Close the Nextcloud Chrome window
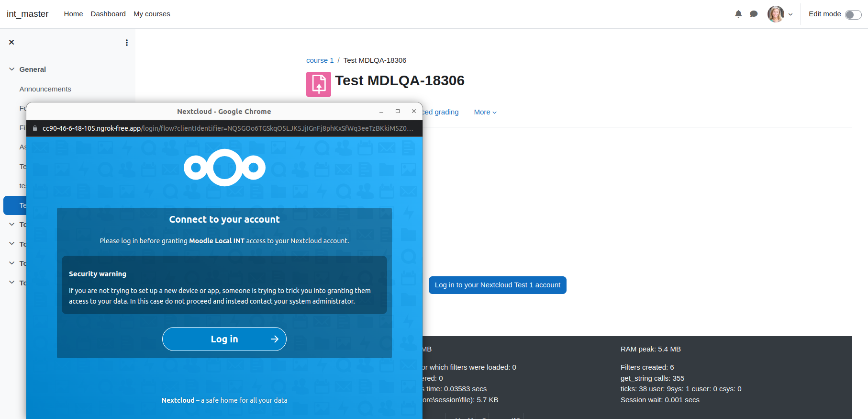The height and width of the screenshot is (419, 868). [414, 111]
